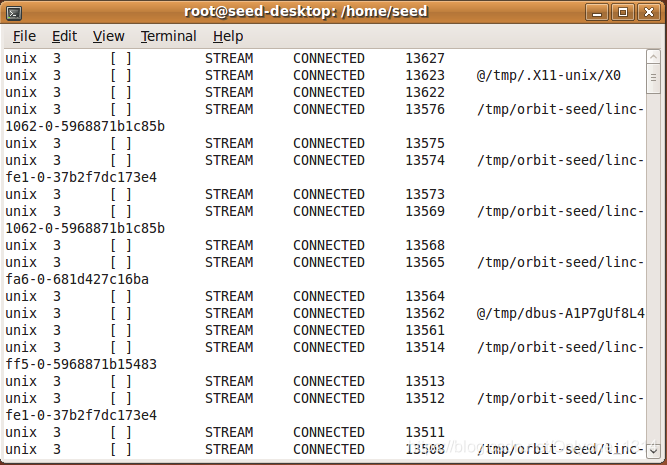Click the inode number 13627
This screenshot has height=465, width=667.
(x=425, y=58)
